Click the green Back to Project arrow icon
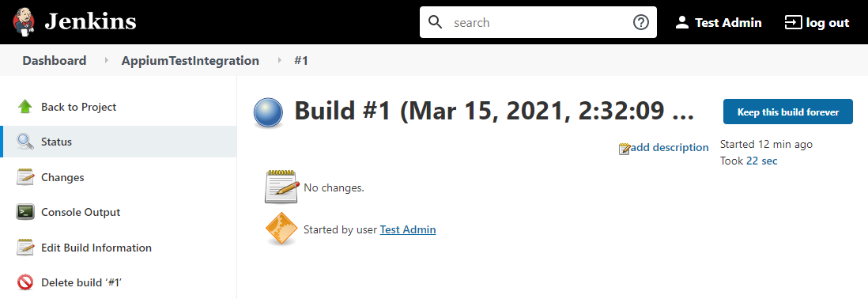Image resolution: width=868 pixels, height=299 pixels. [x=25, y=107]
